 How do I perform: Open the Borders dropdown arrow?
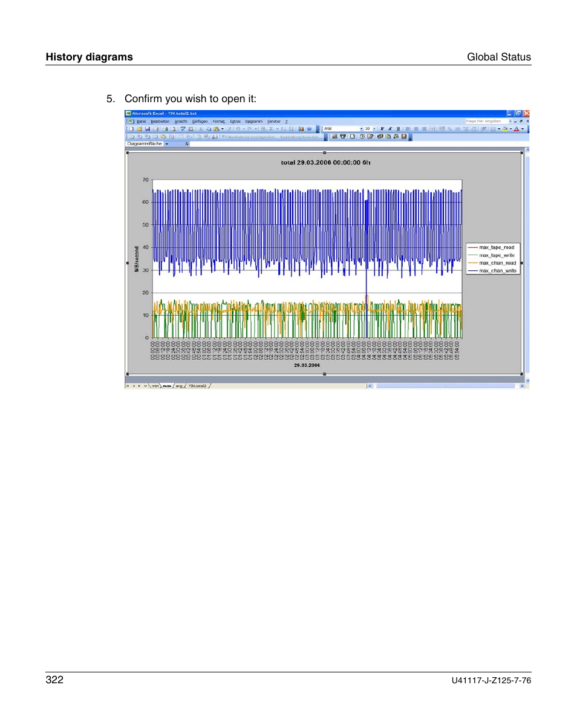(x=499, y=129)
